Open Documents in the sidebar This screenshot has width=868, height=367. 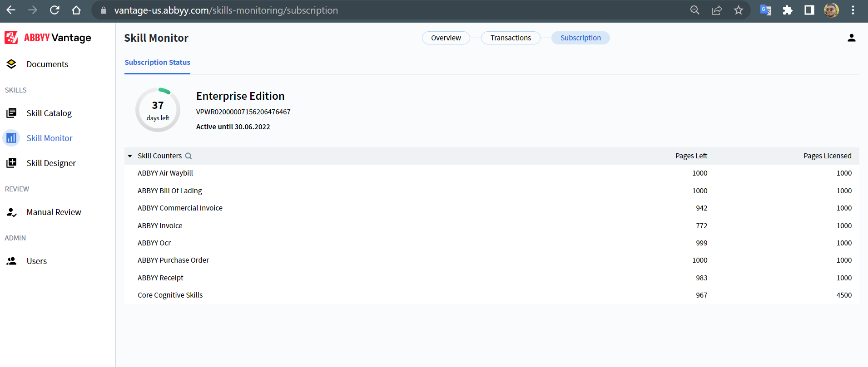point(47,64)
